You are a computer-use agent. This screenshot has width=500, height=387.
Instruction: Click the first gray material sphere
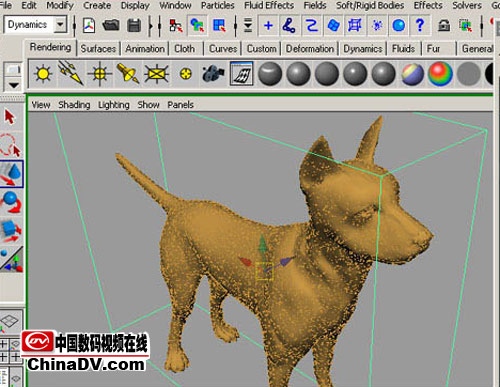pyautogui.click(x=270, y=74)
